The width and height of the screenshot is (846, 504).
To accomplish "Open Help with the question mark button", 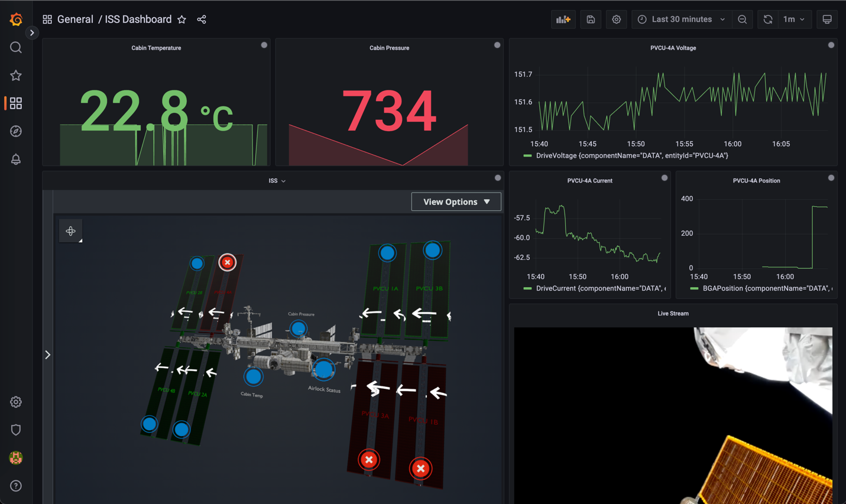I will click(15, 486).
